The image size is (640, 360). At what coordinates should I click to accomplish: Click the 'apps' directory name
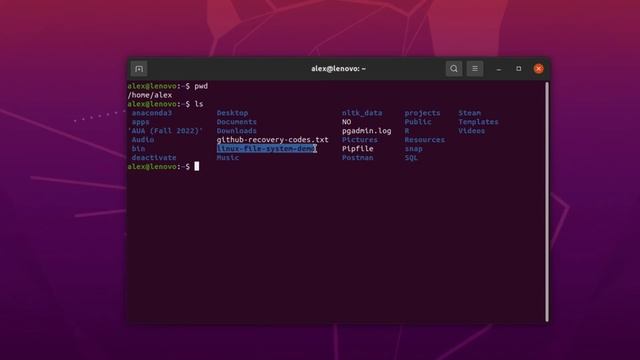point(140,122)
